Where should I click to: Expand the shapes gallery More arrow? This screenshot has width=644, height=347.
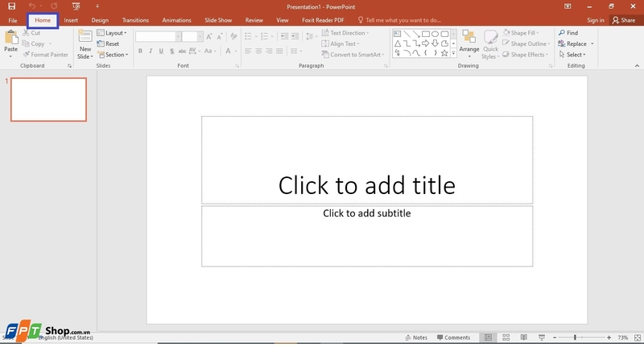(x=453, y=53)
